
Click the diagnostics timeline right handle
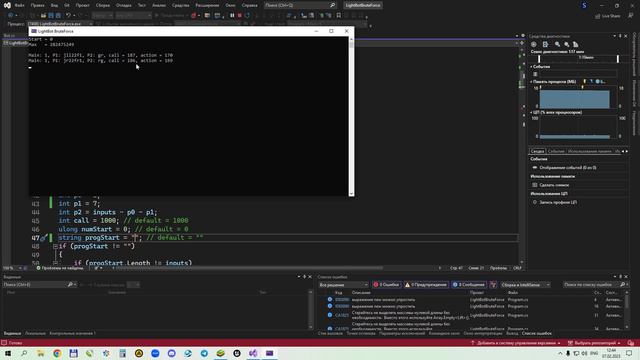tap(618, 58)
